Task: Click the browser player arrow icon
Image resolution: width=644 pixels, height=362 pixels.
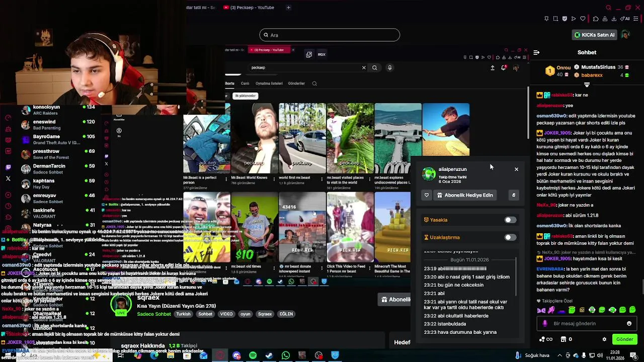Action: click(x=574, y=19)
